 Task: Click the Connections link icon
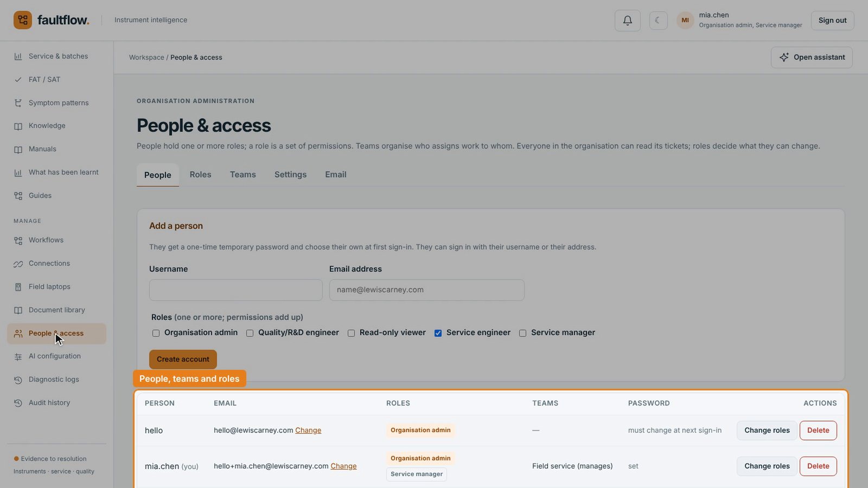point(18,264)
